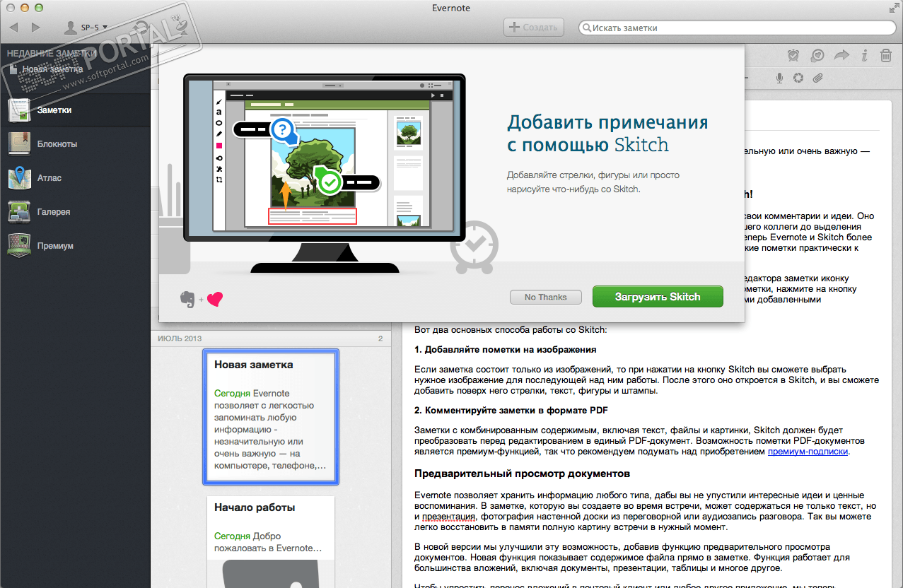903x588 pixels.
Task: Click the Блокноты notebook icon
Action: (19, 144)
